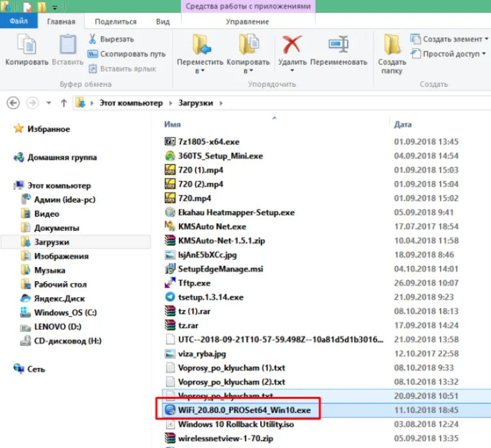Open the quick access toolbar dropdown arrow

[x=55, y=8]
